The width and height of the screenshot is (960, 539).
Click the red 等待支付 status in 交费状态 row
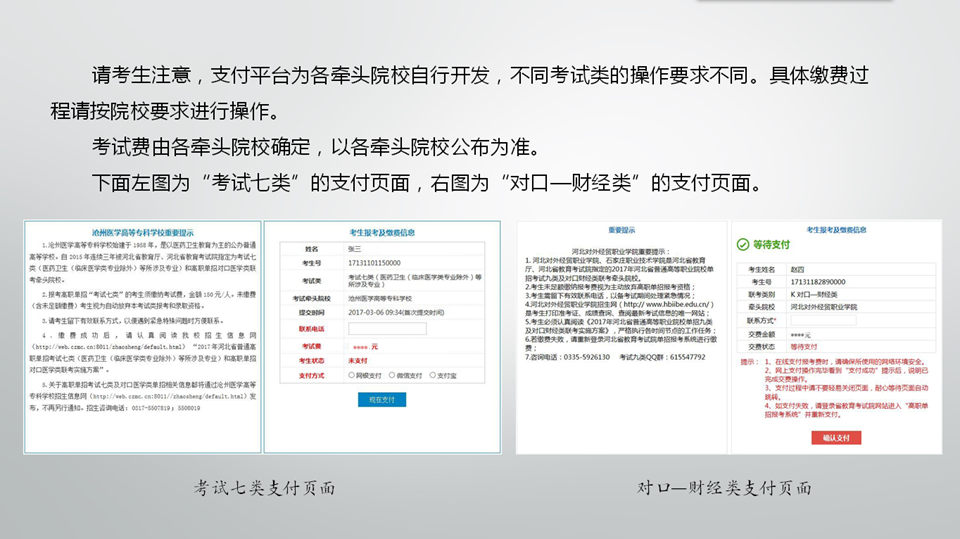coord(803,347)
